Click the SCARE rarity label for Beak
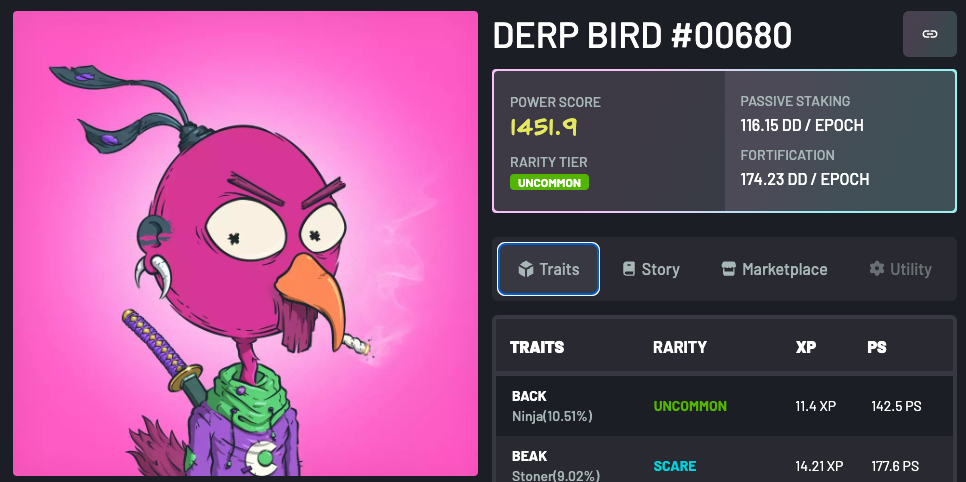The image size is (966, 482). 675,466
